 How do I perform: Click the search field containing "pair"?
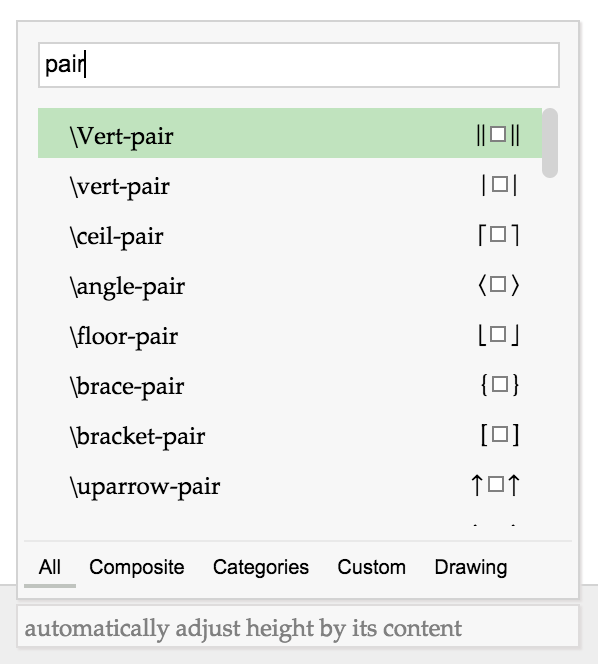[x=299, y=65]
